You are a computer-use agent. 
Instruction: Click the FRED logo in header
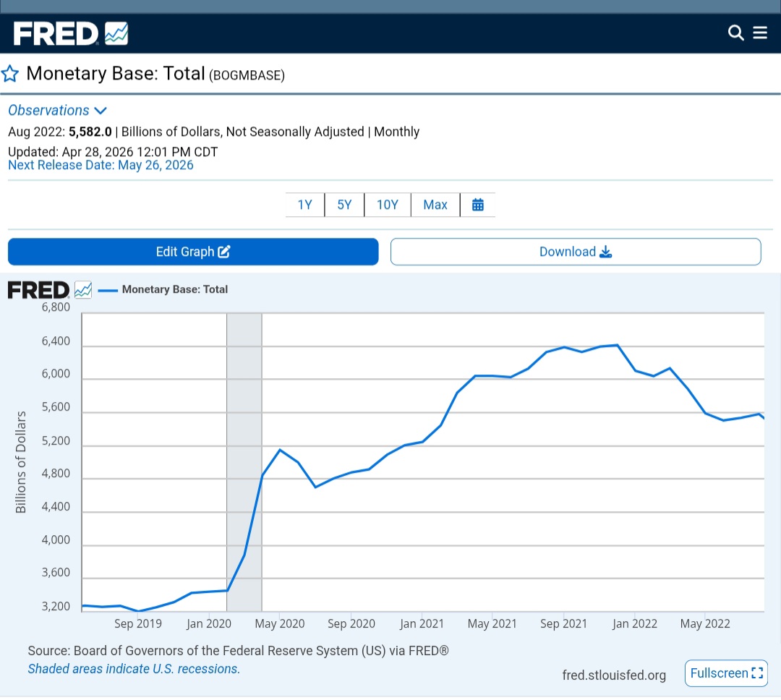point(71,33)
